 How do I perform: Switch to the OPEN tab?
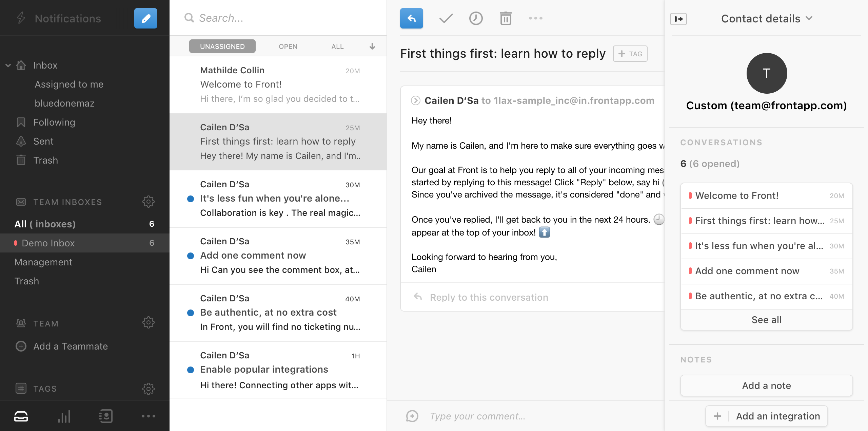click(288, 46)
